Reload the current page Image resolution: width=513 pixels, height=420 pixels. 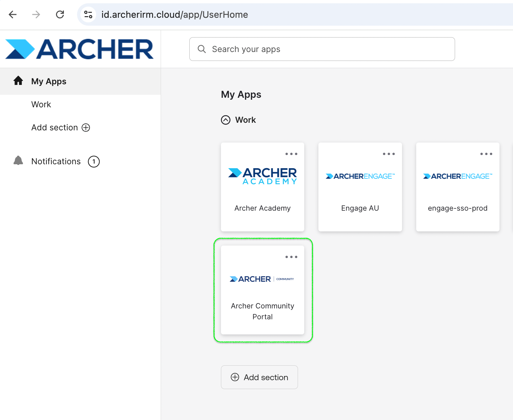point(60,14)
